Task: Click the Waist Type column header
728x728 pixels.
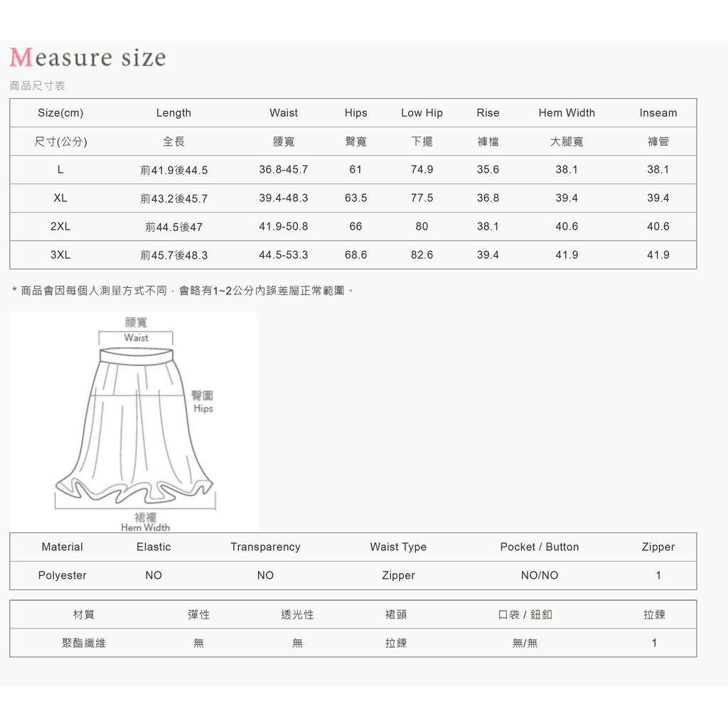Action: click(x=398, y=547)
